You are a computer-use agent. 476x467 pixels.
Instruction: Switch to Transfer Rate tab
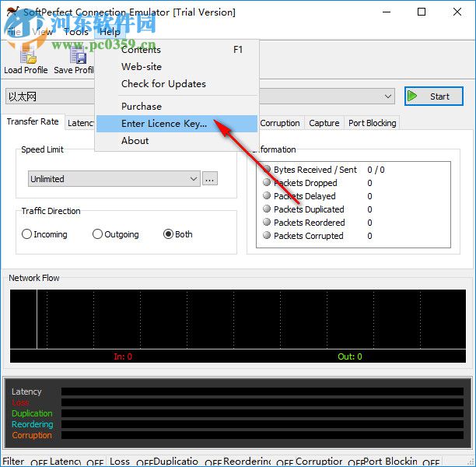click(x=33, y=121)
